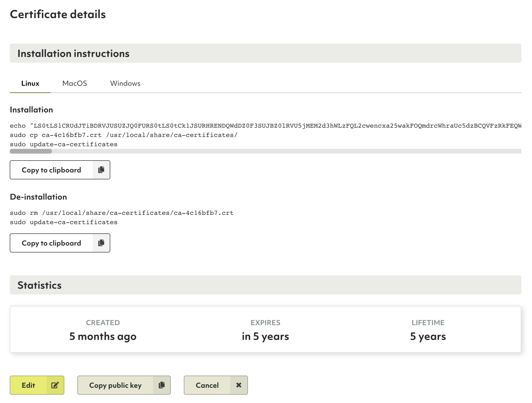532x403 pixels.
Task: Click 'sudo rm /usr/local/share' command line
Action: (122, 213)
